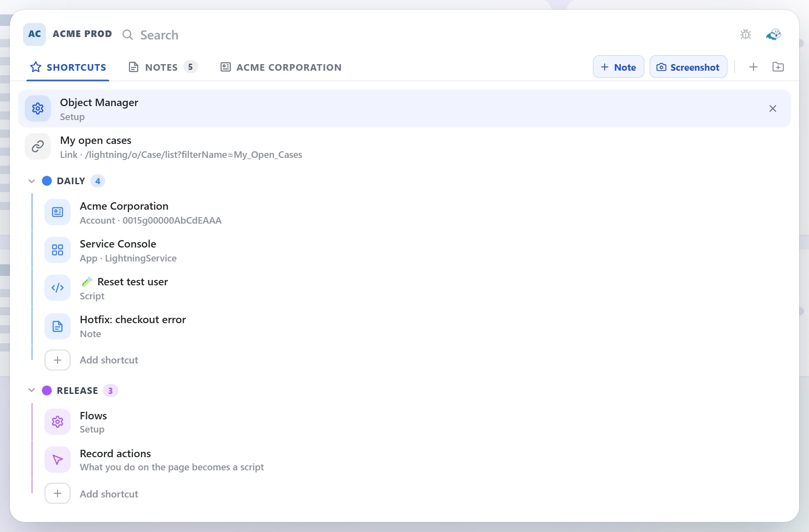
Task: Click the Notes count badge 5
Action: (x=190, y=67)
